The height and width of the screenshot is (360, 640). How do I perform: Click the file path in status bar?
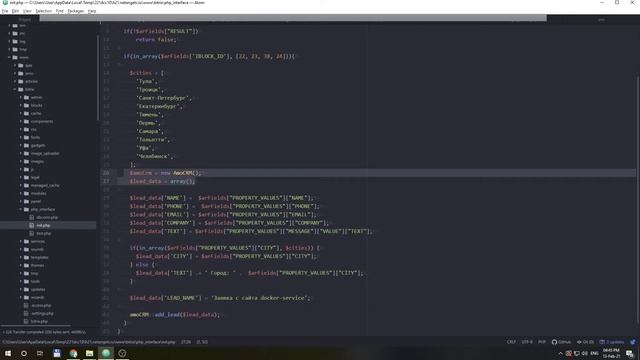(89, 342)
